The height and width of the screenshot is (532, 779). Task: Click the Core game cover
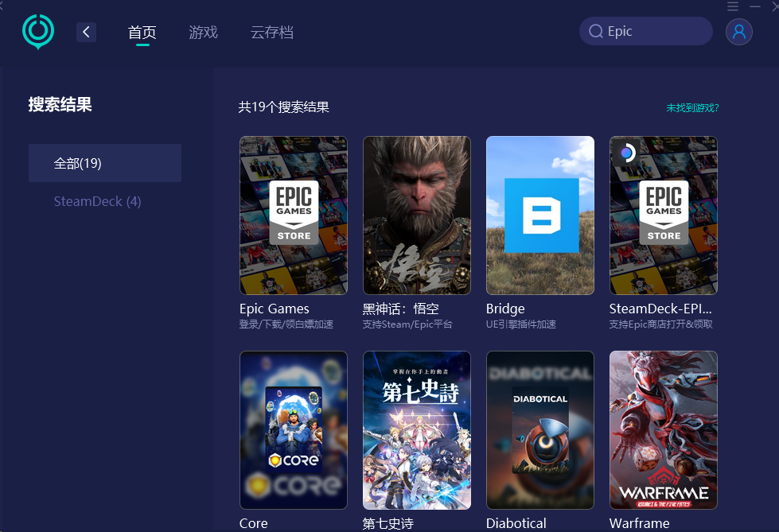(294, 430)
